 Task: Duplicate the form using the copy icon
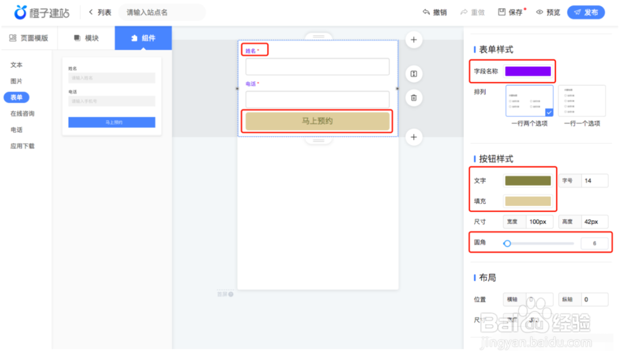coord(414,74)
